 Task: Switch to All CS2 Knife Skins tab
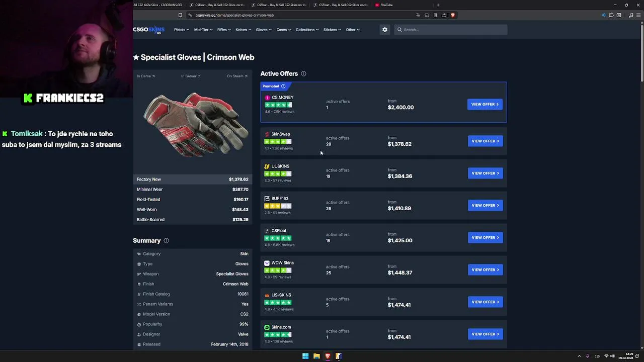pos(157,5)
